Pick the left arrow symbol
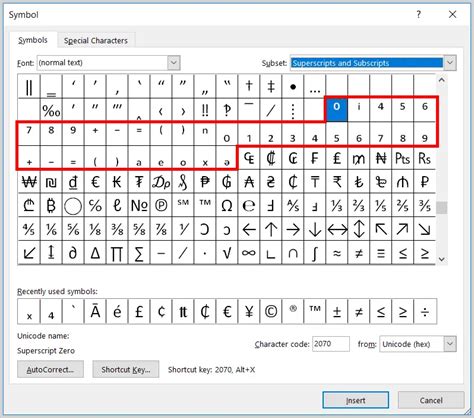 click(x=249, y=229)
